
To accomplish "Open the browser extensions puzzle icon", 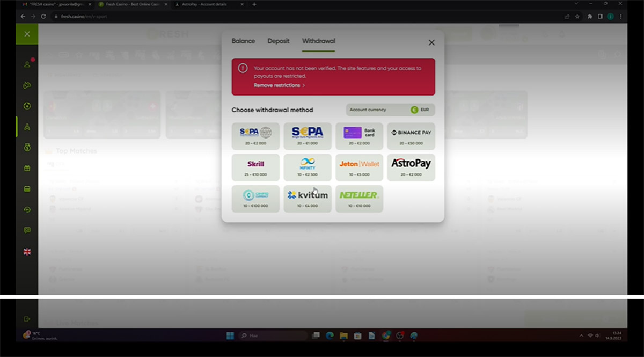I will click(x=590, y=16).
